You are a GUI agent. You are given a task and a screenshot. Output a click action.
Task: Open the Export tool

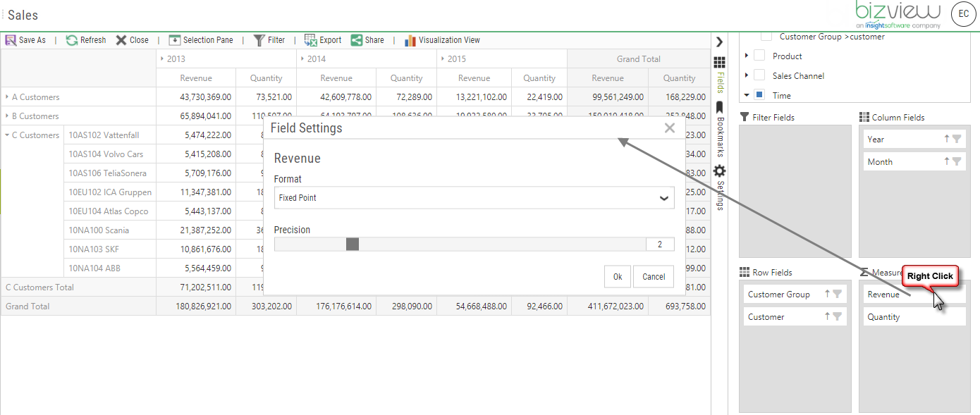[322, 40]
